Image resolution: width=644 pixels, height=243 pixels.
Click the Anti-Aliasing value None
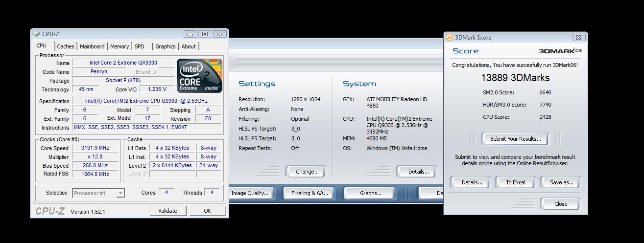tap(297, 109)
